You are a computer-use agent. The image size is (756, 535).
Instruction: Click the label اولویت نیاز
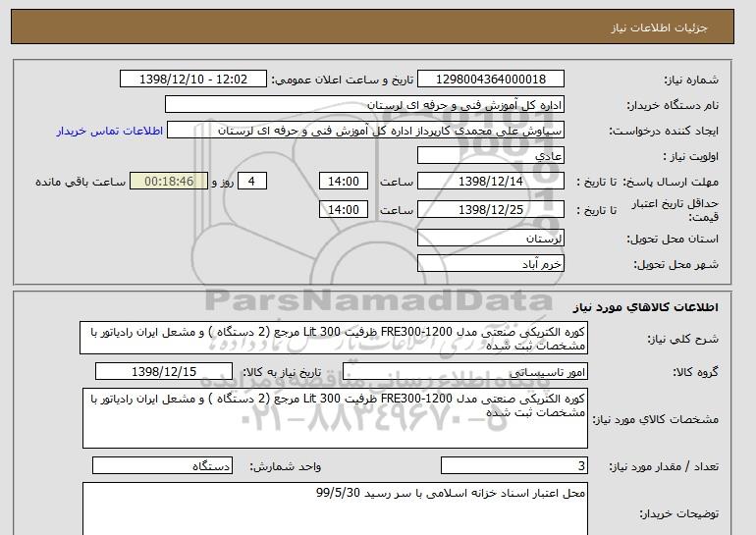(x=691, y=156)
